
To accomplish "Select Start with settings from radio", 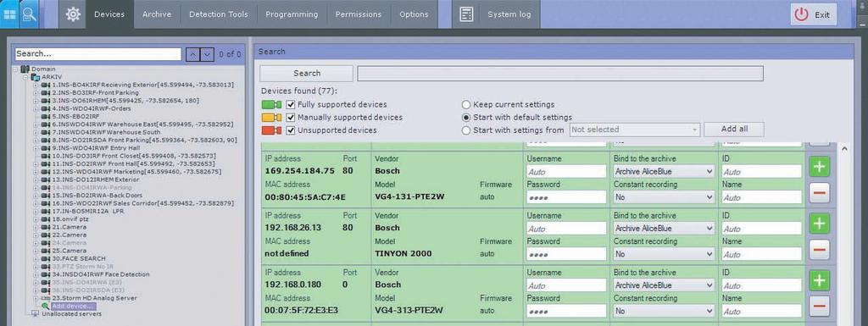I will click(x=466, y=131).
